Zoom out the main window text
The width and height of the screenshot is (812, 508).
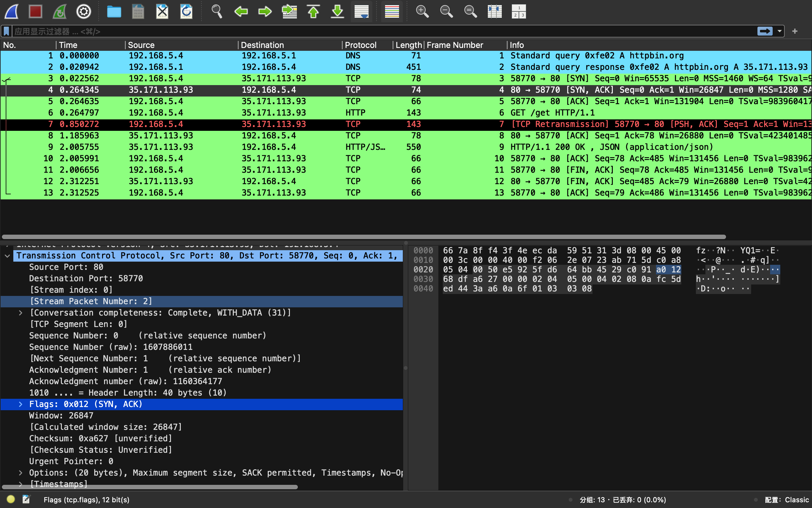[x=446, y=11]
